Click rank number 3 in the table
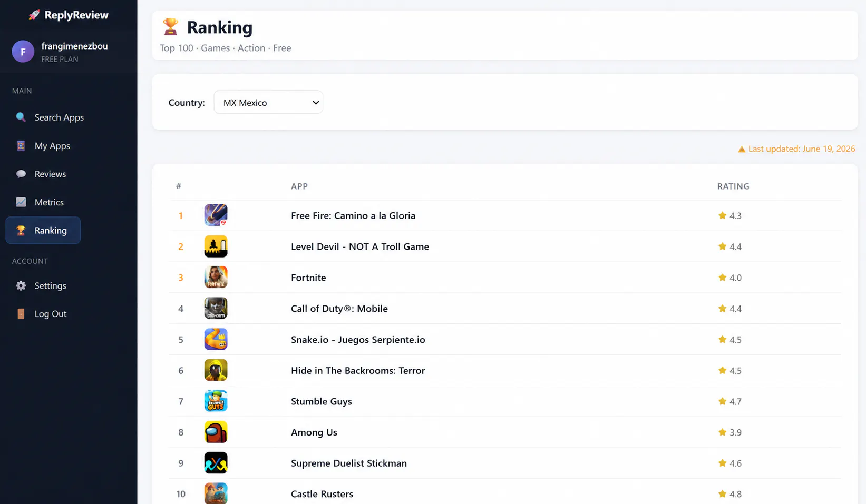 (x=181, y=278)
